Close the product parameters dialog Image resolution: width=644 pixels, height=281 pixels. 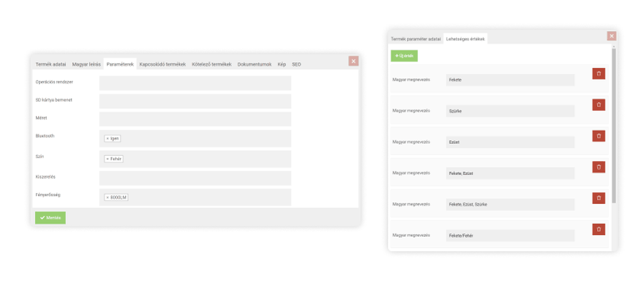tap(353, 61)
